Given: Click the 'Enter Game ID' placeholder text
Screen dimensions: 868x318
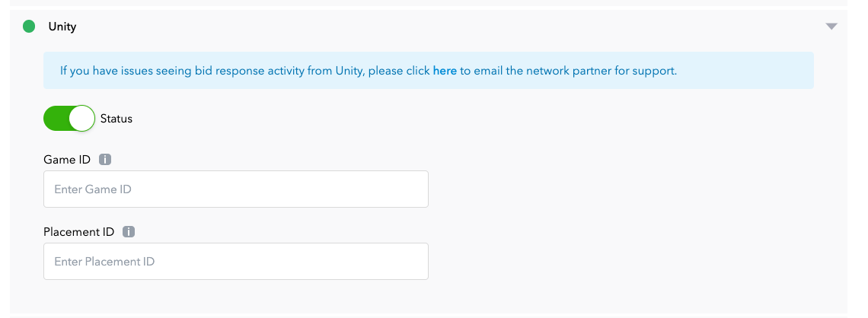Looking at the screenshot, I should [93, 189].
